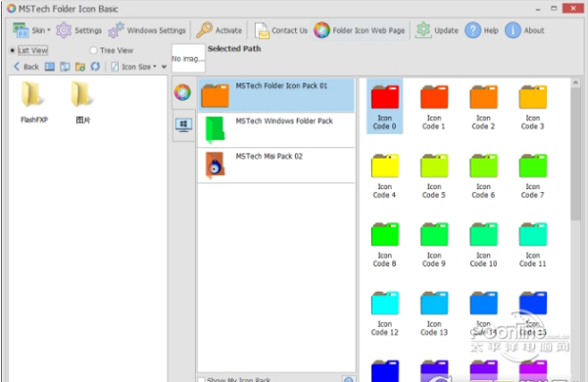Viewport: 588px width, 382px height.
Task: Choose the yellow Icon Code 4 folder
Action: (x=385, y=175)
